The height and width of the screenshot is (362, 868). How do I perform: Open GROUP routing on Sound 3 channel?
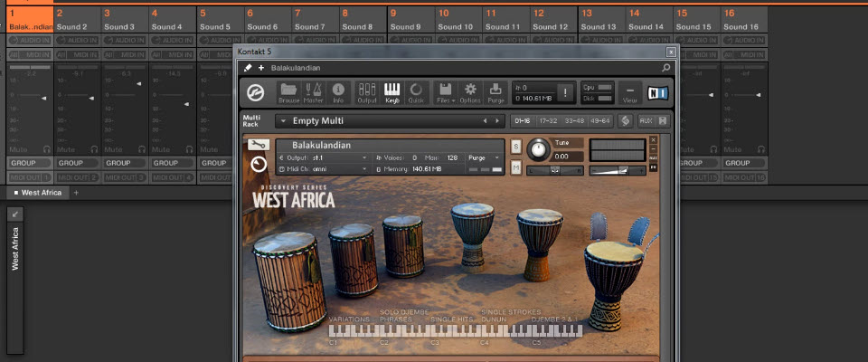(x=125, y=163)
